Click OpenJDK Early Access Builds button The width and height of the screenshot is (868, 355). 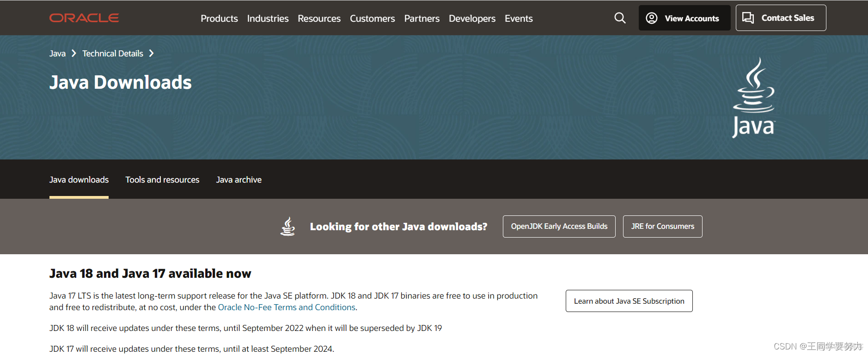(x=559, y=226)
